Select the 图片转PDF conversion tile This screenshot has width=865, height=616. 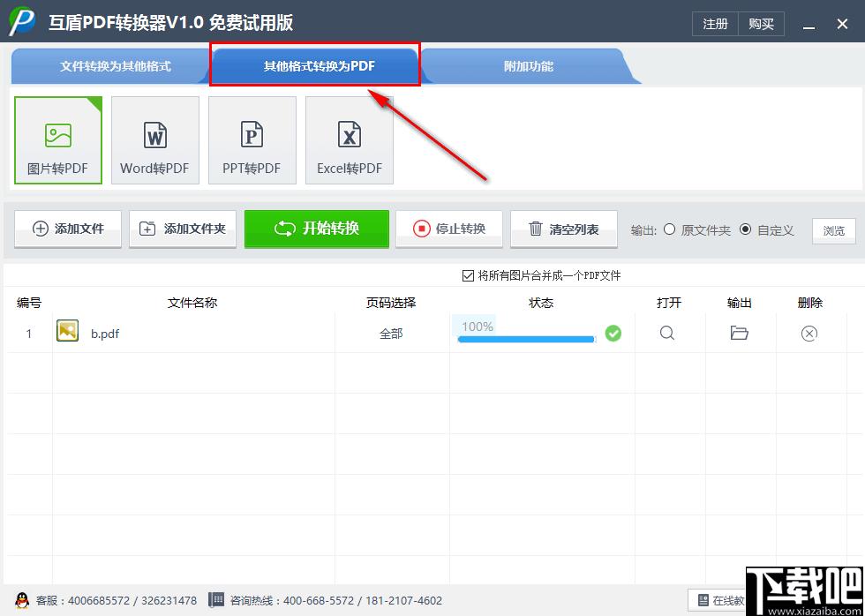58,140
